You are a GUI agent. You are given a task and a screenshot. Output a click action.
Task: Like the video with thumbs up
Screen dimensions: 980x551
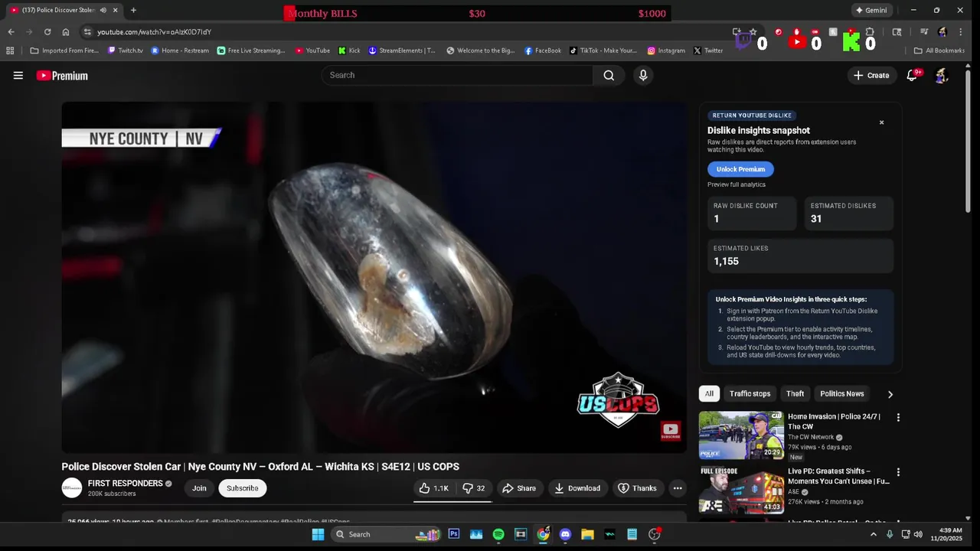coord(433,488)
